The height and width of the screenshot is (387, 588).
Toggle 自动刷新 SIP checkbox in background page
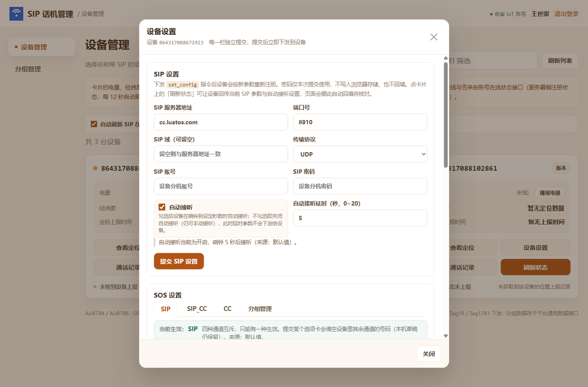(x=94, y=124)
